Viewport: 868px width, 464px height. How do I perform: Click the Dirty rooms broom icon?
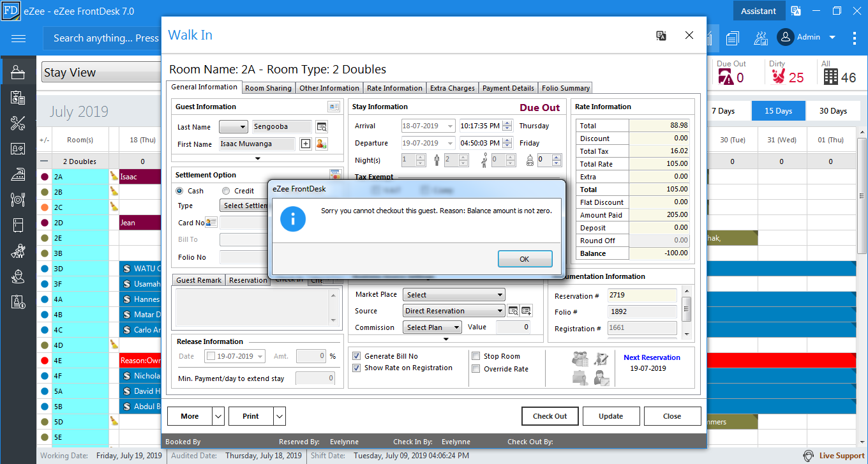(x=777, y=77)
